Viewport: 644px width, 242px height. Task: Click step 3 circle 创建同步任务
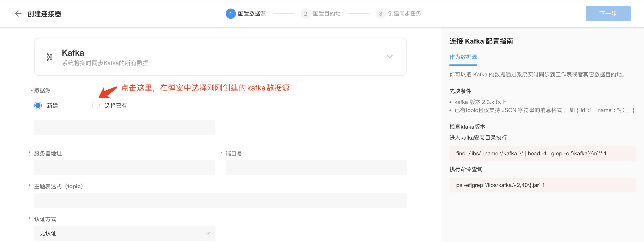(x=380, y=13)
